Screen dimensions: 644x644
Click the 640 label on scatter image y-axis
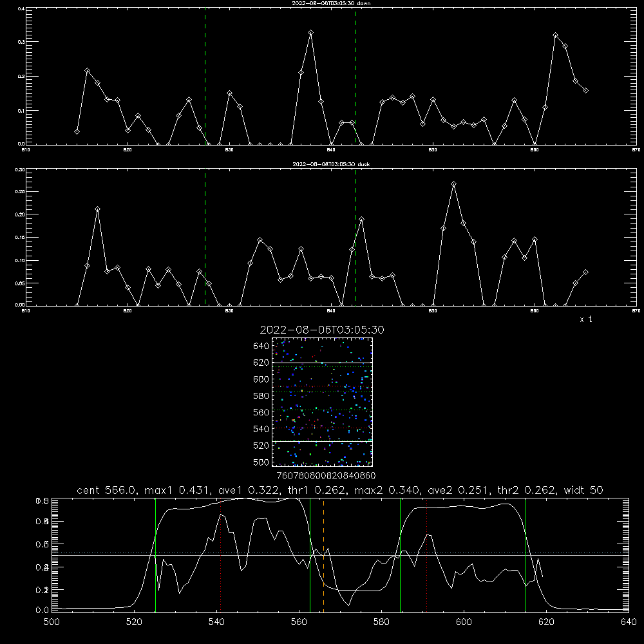[x=261, y=346]
